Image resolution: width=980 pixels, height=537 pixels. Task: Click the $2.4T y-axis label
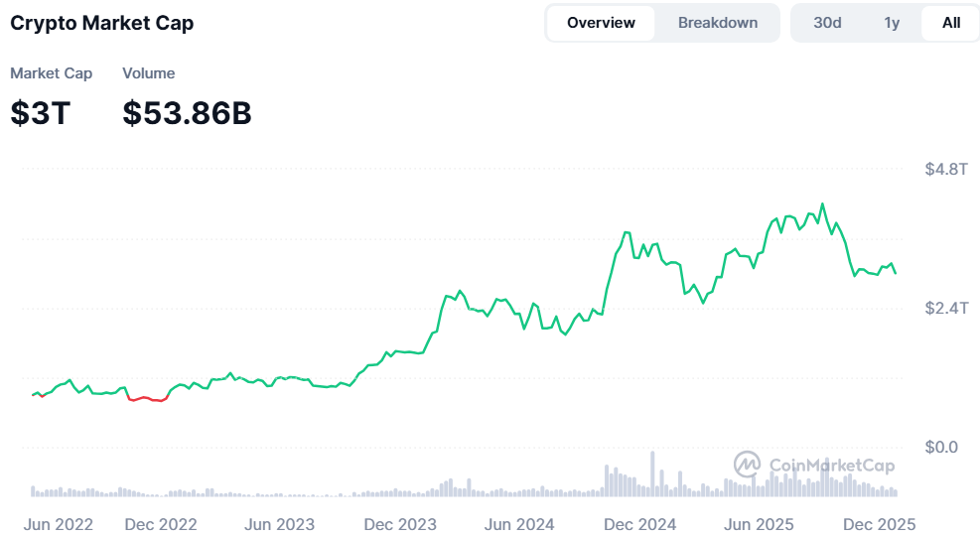pyautogui.click(x=945, y=308)
